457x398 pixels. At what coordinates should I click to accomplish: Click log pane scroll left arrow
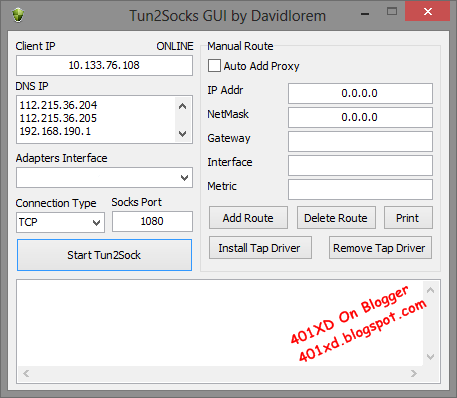click(x=26, y=373)
